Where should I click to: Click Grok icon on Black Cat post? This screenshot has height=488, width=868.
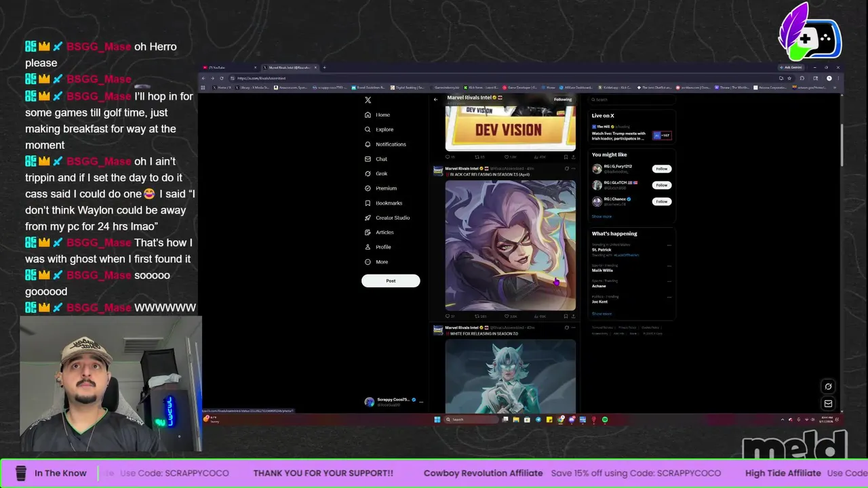coord(566,169)
